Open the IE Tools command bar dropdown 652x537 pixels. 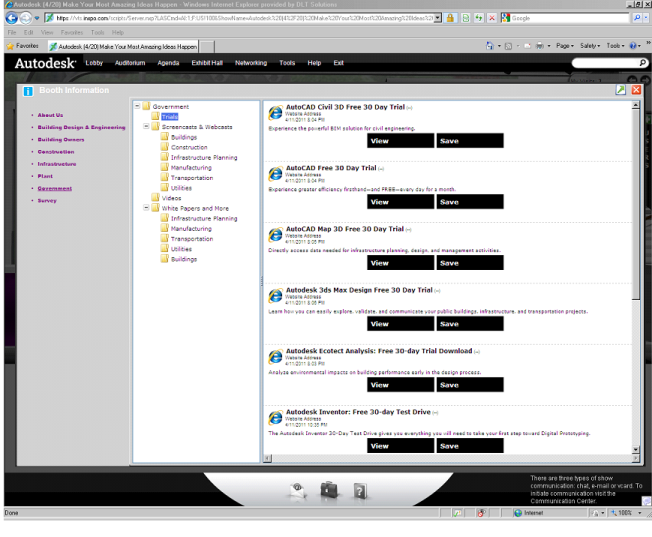(615, 46)
